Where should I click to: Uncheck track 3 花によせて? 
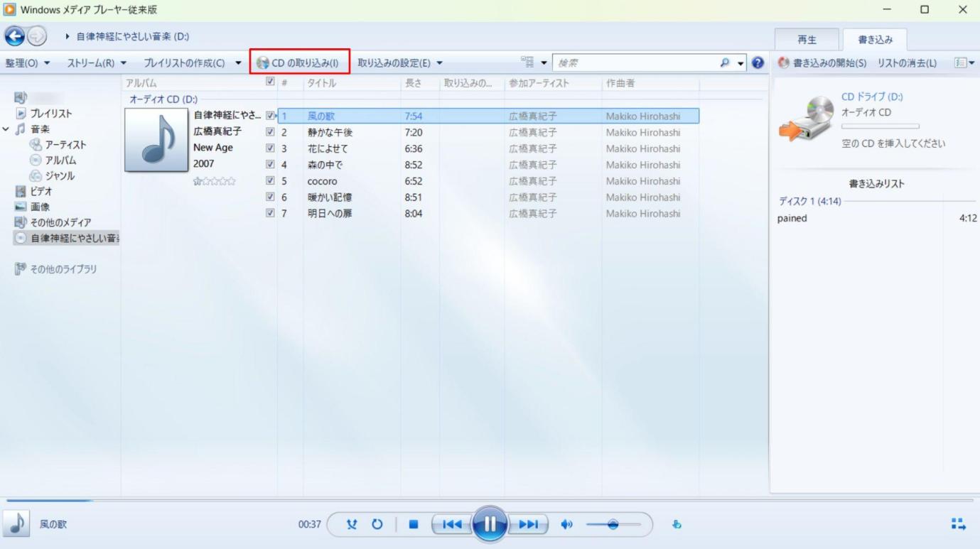[x=269, y=148]
